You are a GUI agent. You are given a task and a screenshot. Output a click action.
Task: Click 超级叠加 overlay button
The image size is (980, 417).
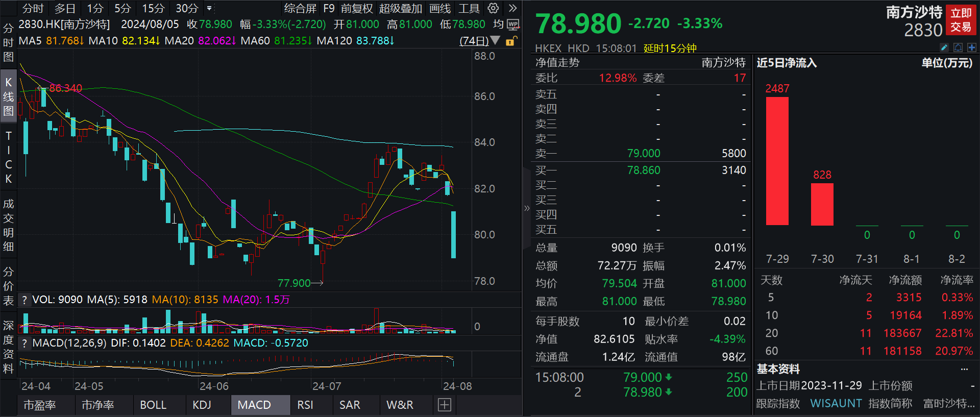(x=401, y=8)
